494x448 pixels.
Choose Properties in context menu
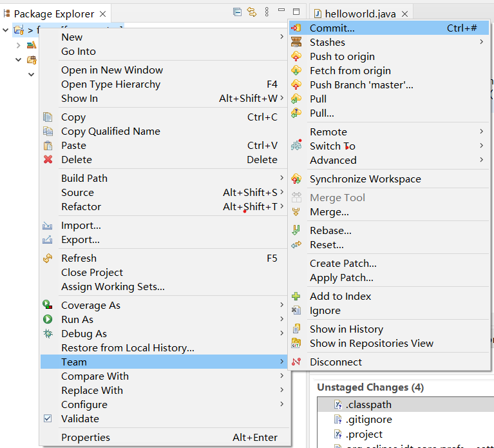[164, 437]
